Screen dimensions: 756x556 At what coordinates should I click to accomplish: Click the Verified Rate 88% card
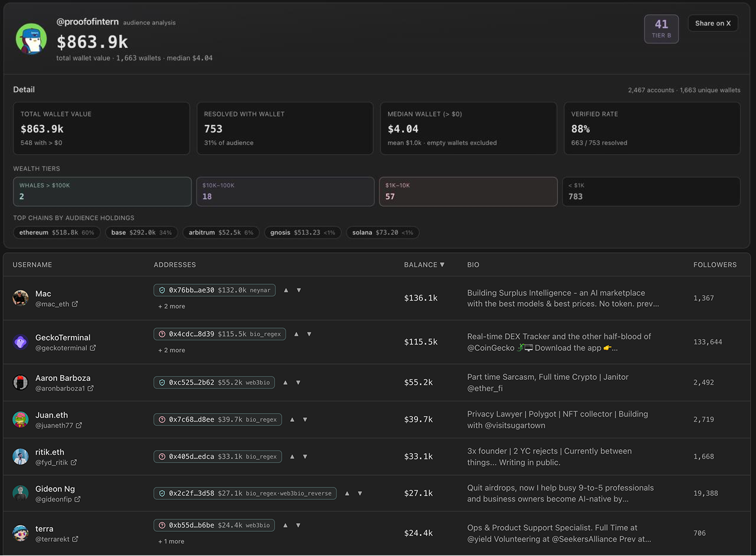[x=652, y=128]
